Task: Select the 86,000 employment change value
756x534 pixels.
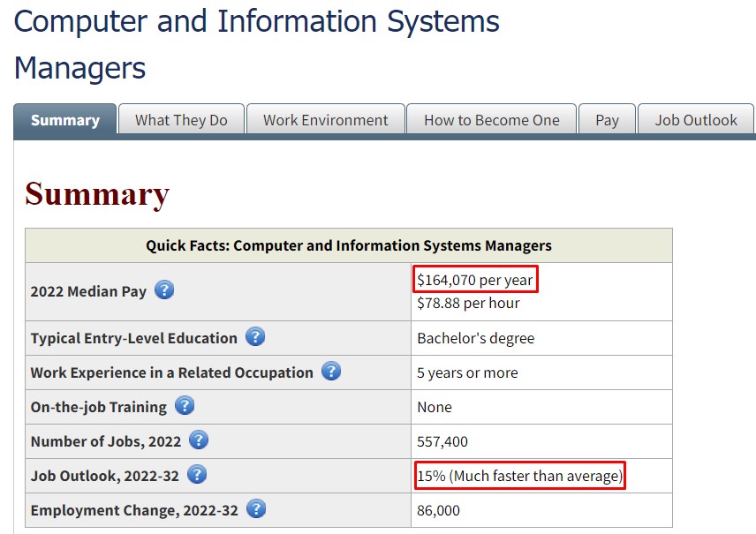Action: pyautogui.click(x=438, y=510)
